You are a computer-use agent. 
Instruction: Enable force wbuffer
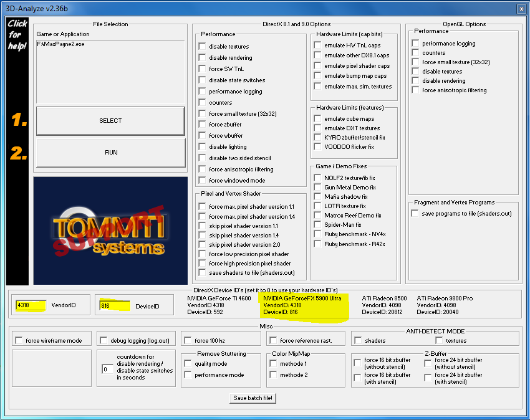(x=202, y=135)
